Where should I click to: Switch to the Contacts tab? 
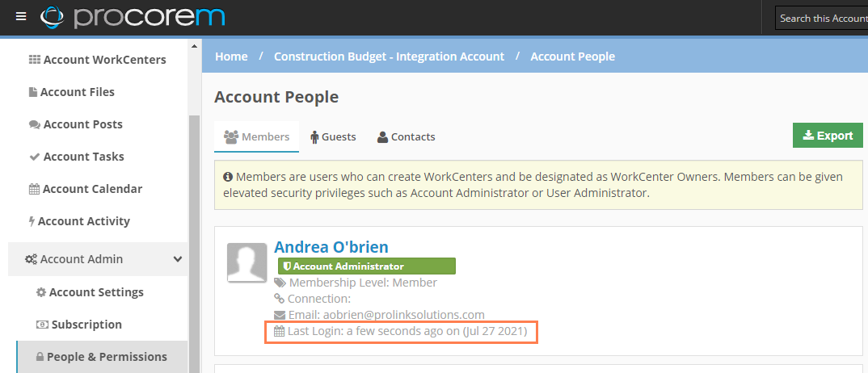point(407,136)
